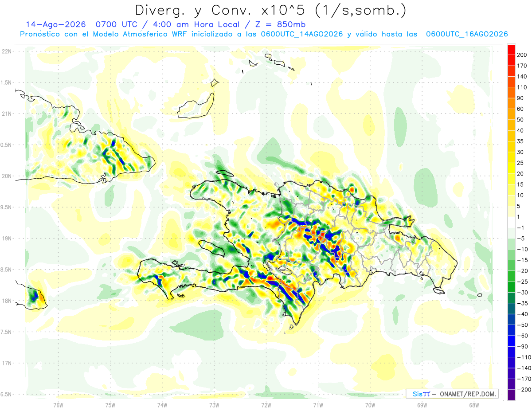This screenshot has width=532, height=411.
Task: Click the '-25' color scale label
Action: (523, 282)
